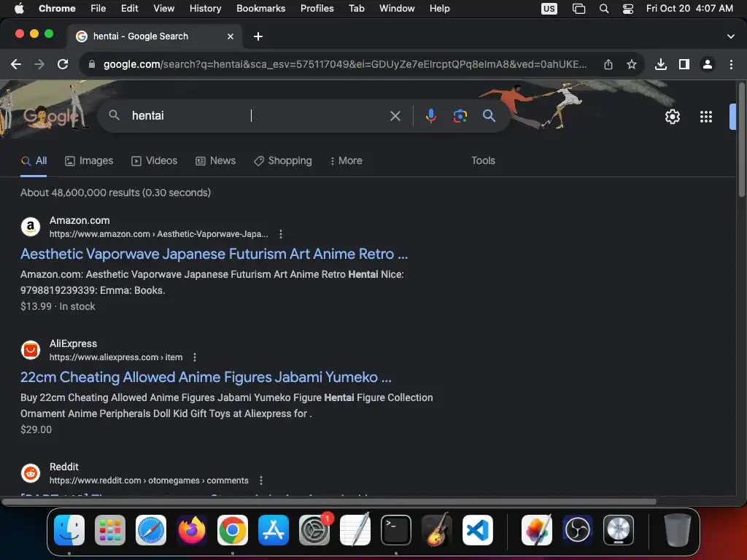Expand the tab search chevron

(731, 36)
